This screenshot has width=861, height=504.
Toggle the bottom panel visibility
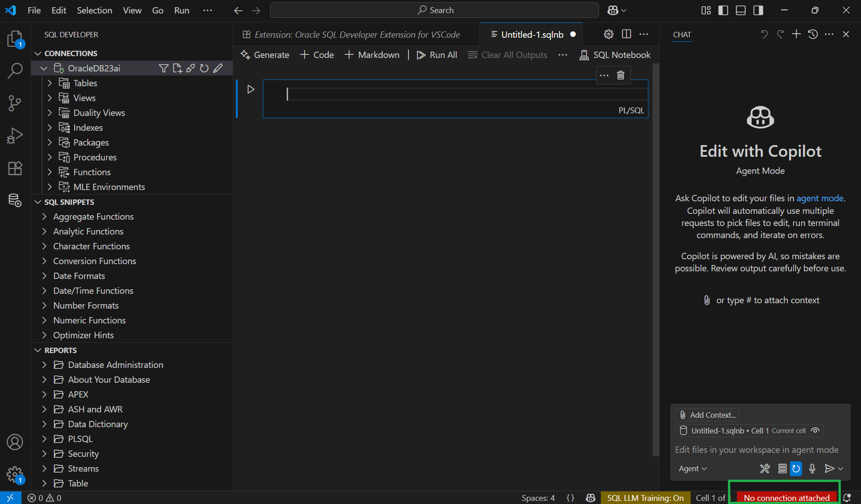coord(741,10)
